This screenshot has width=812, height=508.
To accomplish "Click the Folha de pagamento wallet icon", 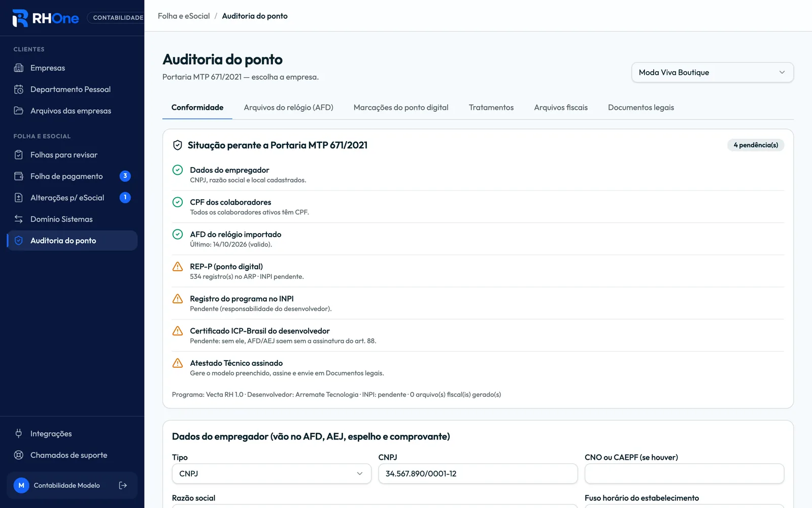I will (19, 176).
